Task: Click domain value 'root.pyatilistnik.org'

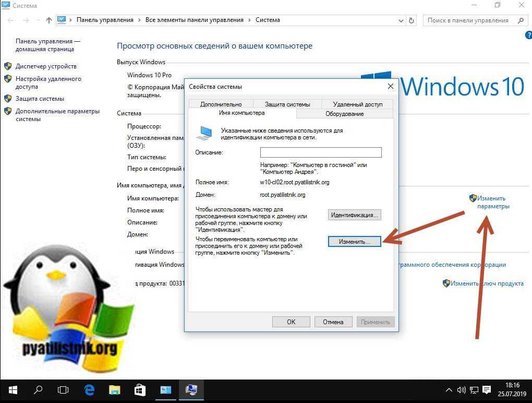Action: (282, 195)
